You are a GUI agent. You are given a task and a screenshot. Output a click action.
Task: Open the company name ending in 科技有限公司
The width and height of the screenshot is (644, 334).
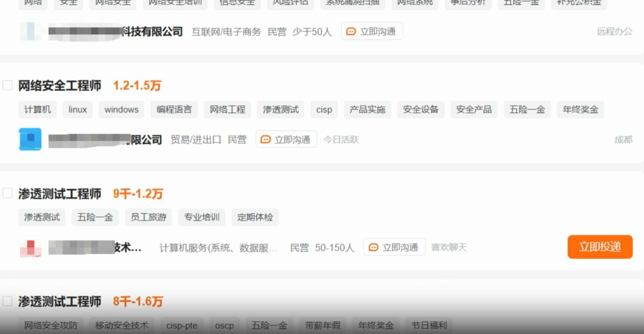click(116, 32)
